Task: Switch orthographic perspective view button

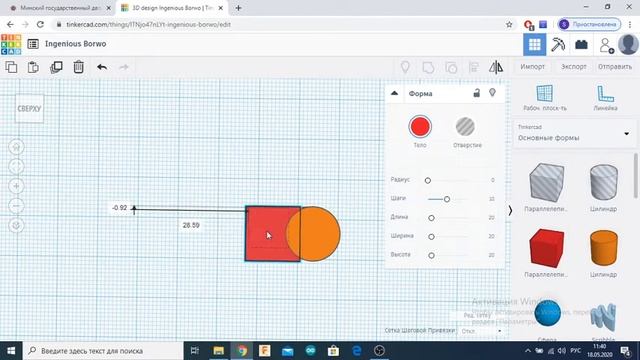Action: pyautogui.click(x=16, y=225)
